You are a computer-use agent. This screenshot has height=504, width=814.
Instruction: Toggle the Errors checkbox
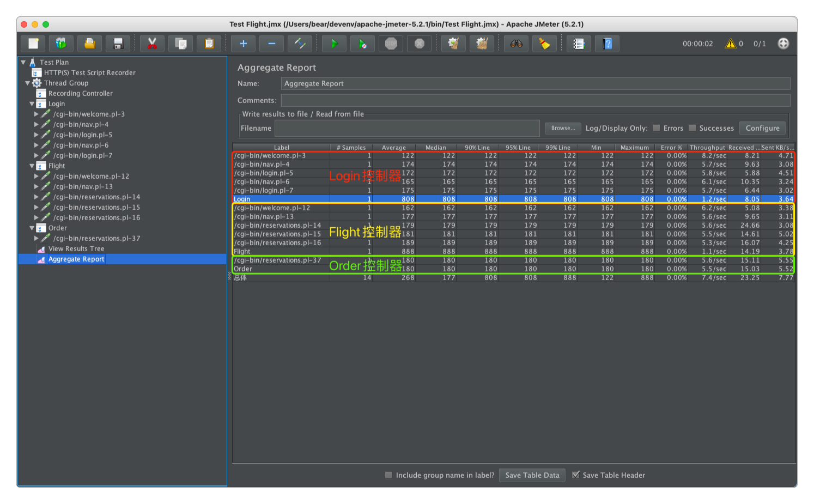[656, 128]
